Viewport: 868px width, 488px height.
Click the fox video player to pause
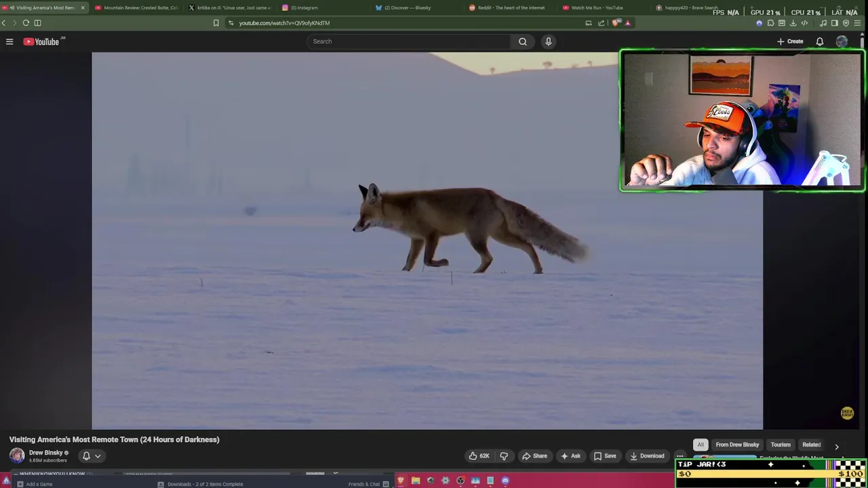pos(427,241)
